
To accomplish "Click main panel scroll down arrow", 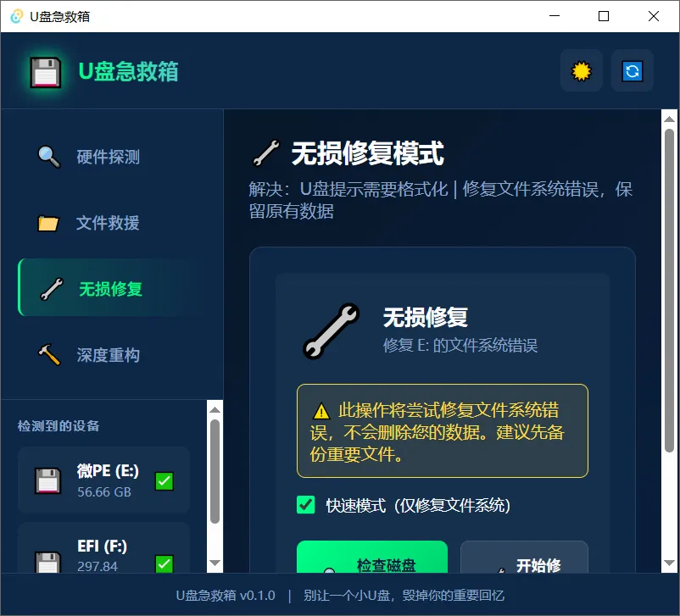I will [669, 563].
